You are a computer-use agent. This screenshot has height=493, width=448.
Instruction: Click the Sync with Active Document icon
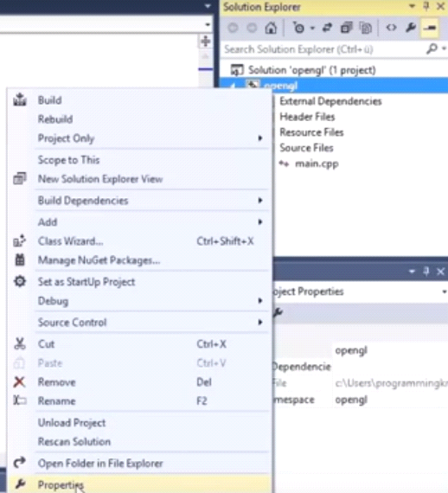point(327,28)
